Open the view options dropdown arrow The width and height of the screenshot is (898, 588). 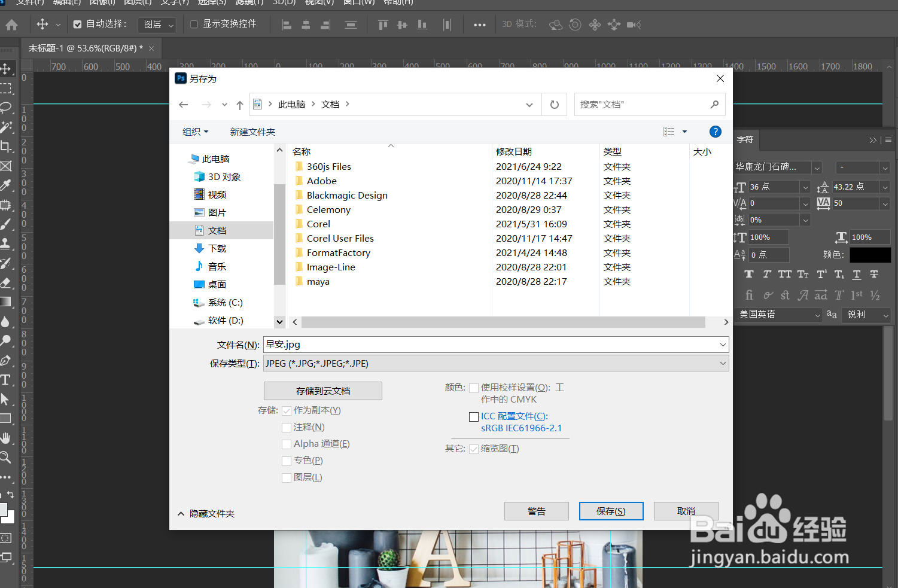[684, 132]
